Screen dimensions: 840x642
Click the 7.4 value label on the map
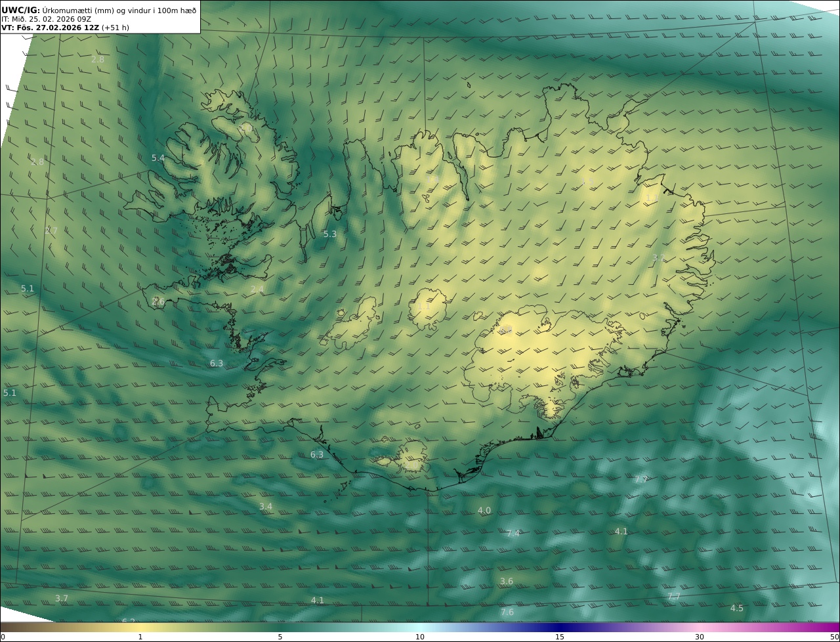click(x=513, y=534)
